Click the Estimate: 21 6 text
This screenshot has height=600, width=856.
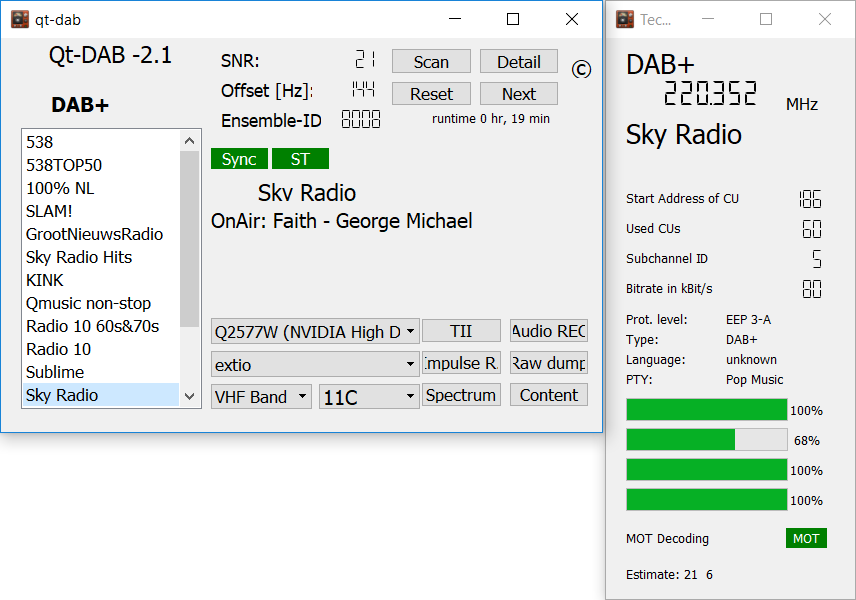click(669, 574)
